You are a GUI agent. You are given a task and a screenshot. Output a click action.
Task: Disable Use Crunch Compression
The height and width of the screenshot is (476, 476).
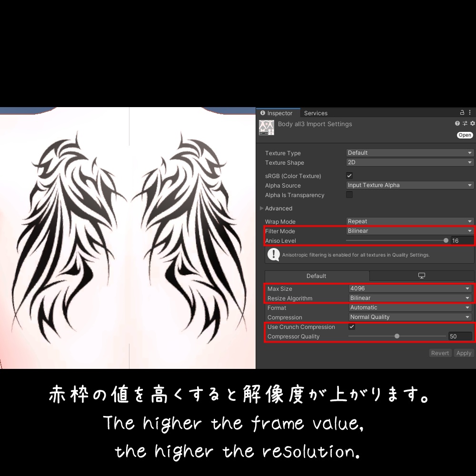[x=352, y=327]
